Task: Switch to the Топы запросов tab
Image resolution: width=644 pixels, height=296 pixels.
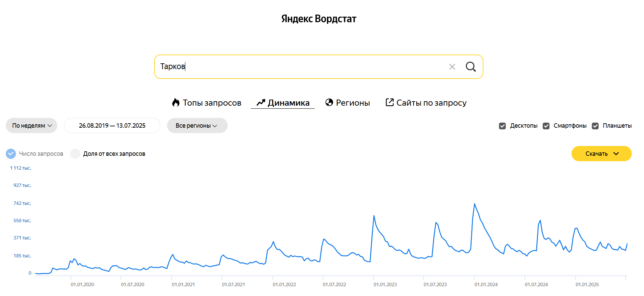Action: coord(212,103)
